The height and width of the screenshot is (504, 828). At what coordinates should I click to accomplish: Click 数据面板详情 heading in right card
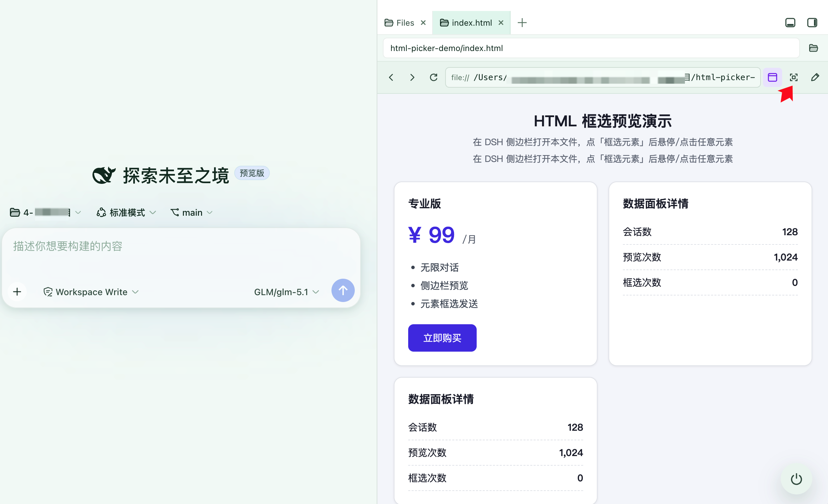pyautogui.click(x=655, y=203)
